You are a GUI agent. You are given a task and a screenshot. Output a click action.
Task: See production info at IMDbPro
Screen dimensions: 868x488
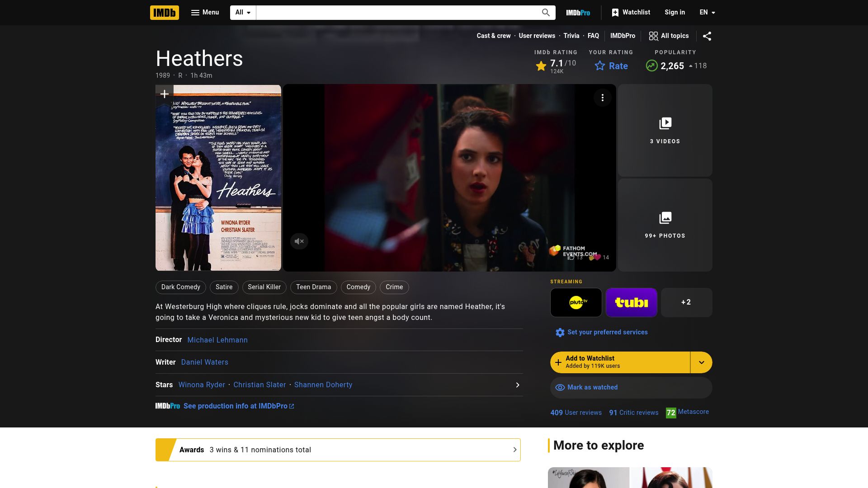[x=239, y=406]
